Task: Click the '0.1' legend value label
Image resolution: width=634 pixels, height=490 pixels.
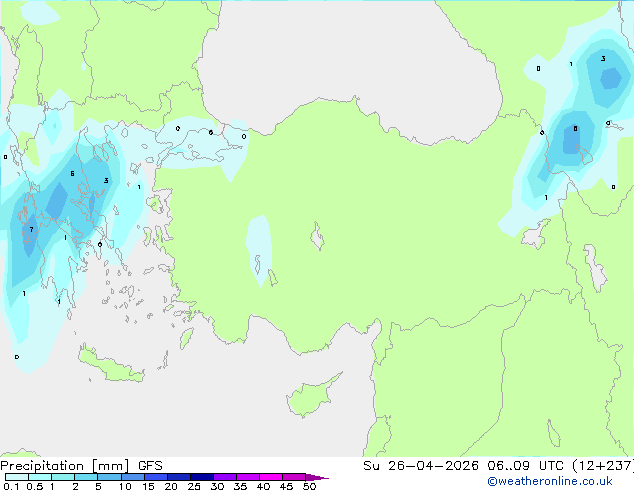Action: 11,486
